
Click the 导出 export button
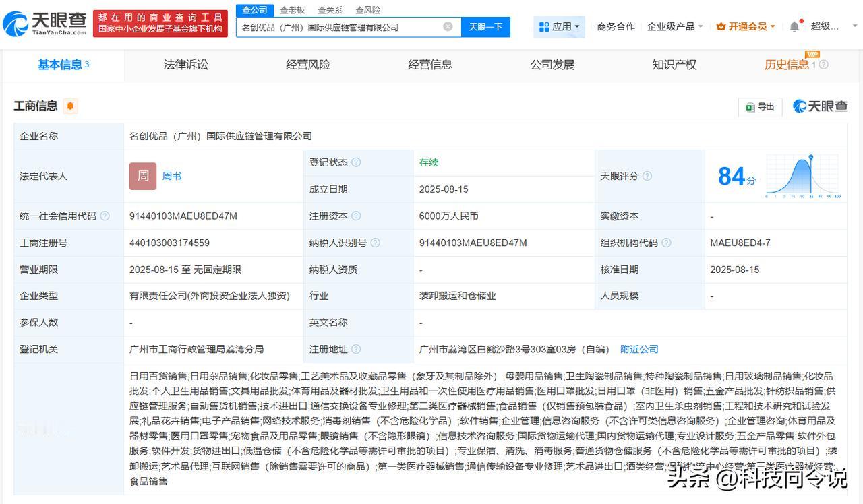(x=761, y=106)
